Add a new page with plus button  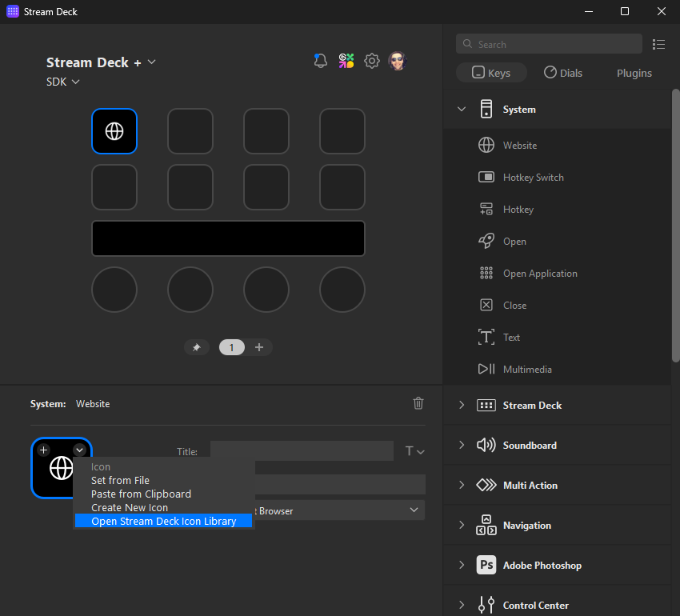coord(259,347)
